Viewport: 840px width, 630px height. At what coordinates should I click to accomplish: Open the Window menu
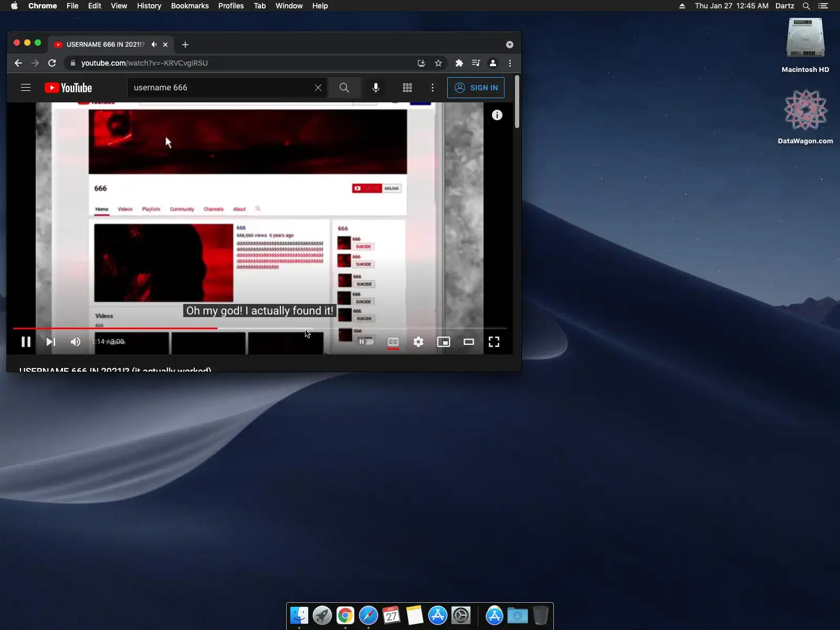coord(289,6)
